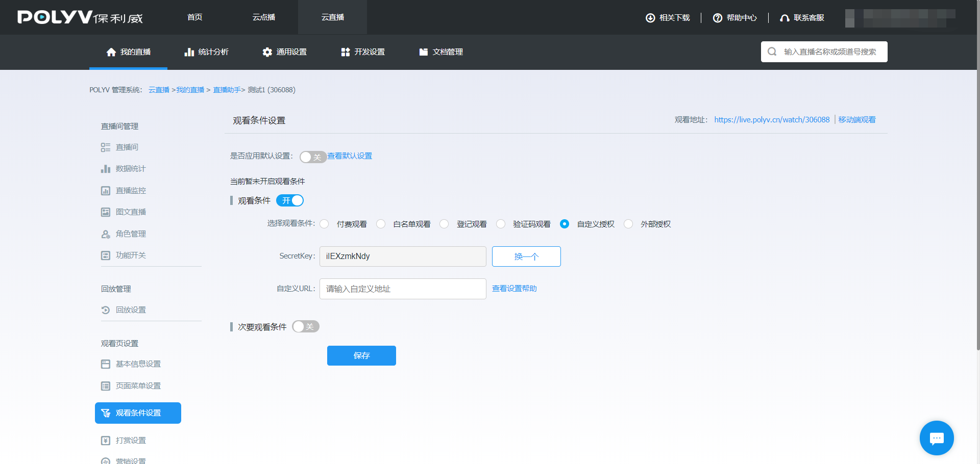Switch to the 统计分析 tab
This screenshot has height=464, width=980.
point(206,52)
